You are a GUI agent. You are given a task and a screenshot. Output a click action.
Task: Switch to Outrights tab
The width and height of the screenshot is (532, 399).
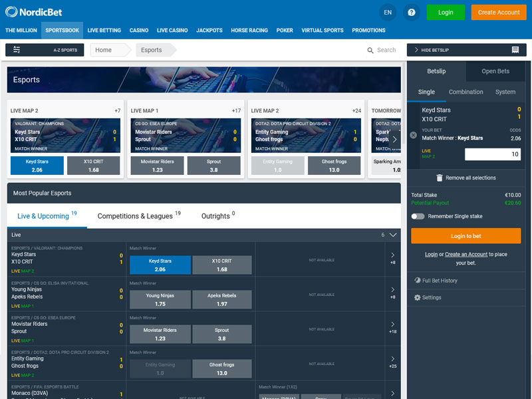click(x=218, y=215)
